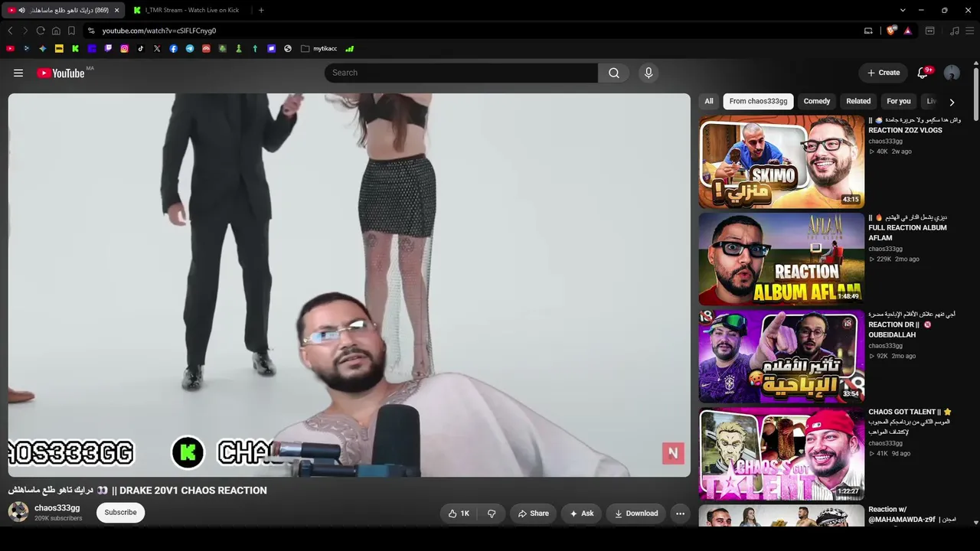980x551 pixels.
Task: Dislike the video
Action: (492, 514)
